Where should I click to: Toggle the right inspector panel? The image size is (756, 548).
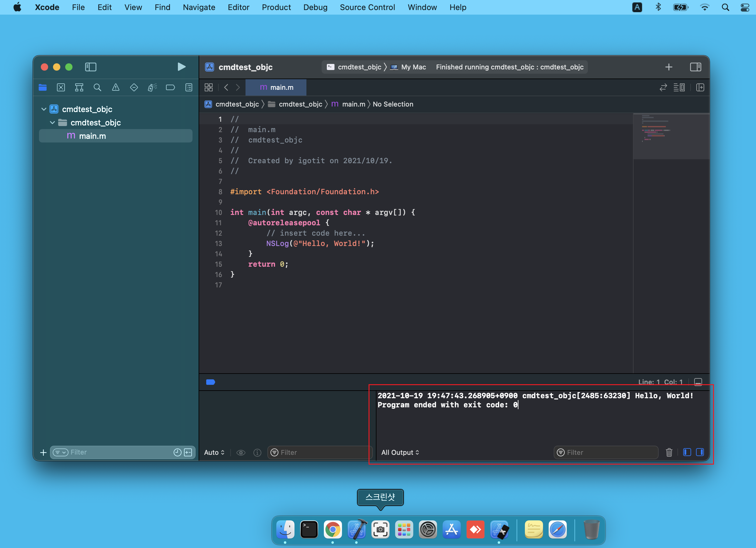point(695,67)
